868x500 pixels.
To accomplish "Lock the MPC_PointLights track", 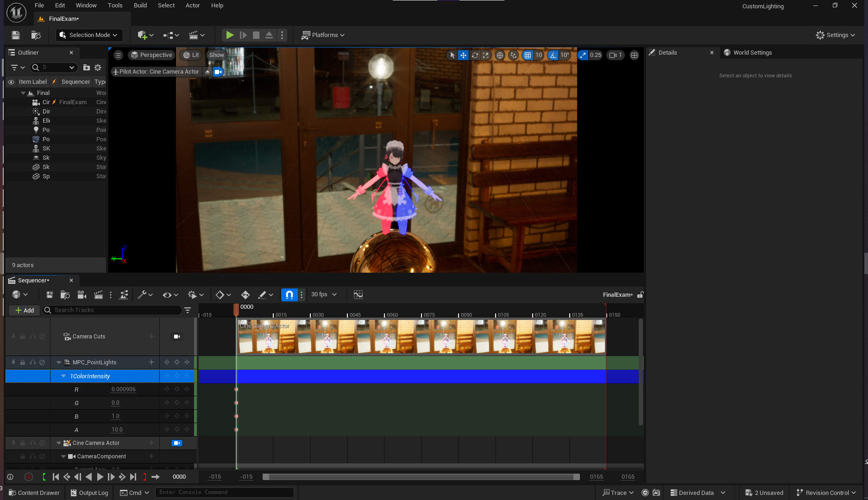I will 22,362.
